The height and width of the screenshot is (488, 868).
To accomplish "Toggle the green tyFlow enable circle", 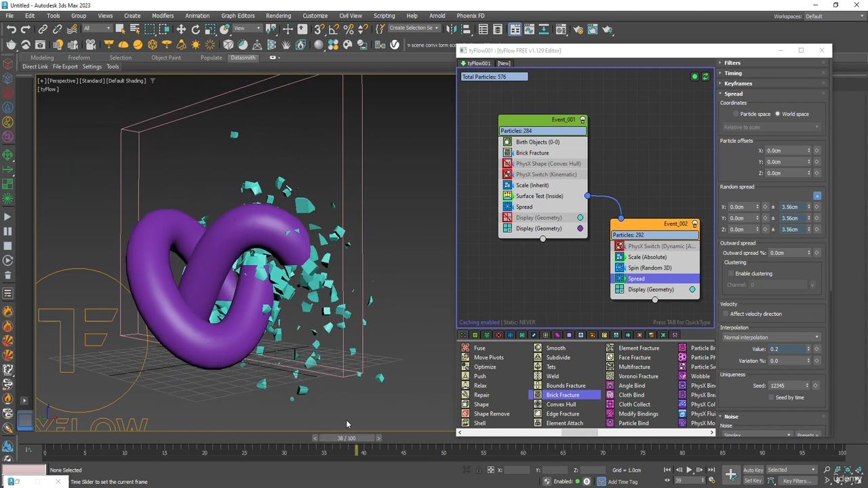I will coord(694,77).
